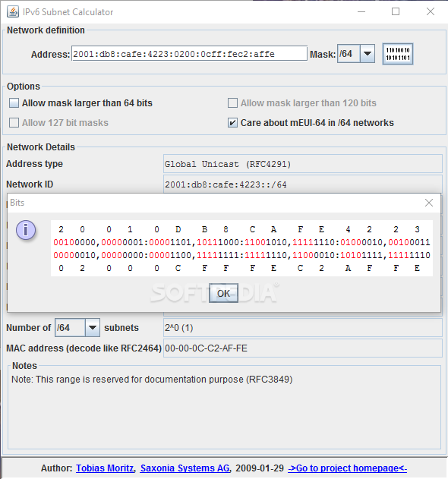Toggle Allow mask larger than 120 bits

click(x=232, y=103)
